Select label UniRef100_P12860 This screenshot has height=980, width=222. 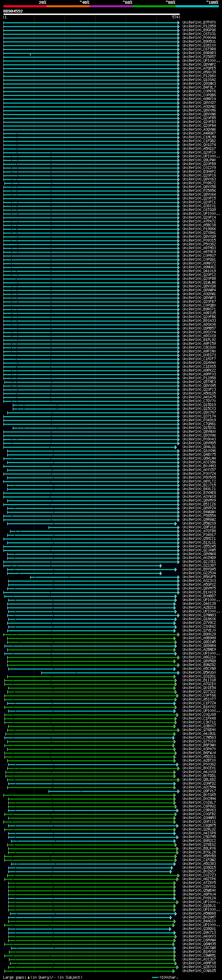pos(199,76)
